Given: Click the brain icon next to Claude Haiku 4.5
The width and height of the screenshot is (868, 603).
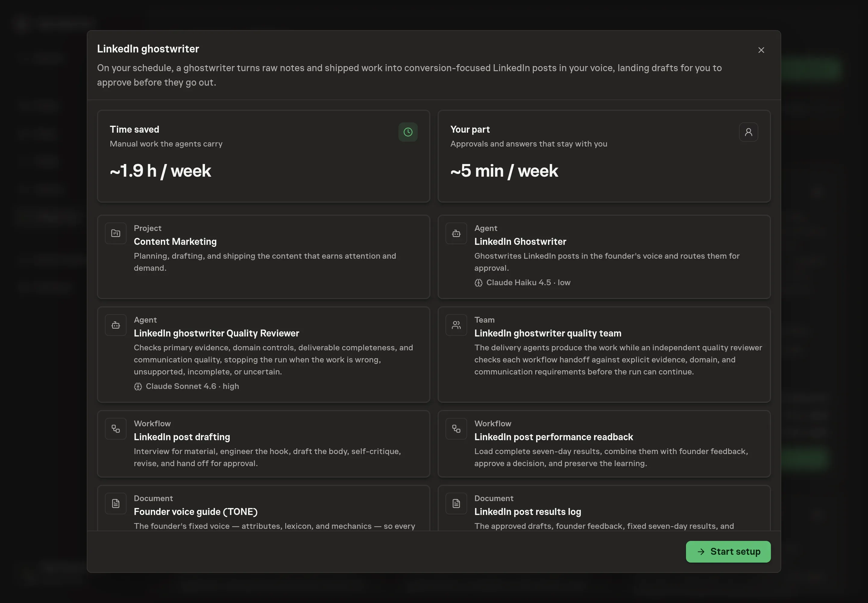Looking at the screenshot, I should (479, 283).
